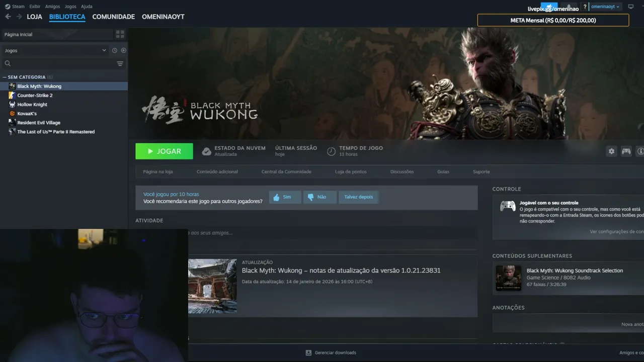Image resolution: width=644 pixels, height=362 pixels.
Task: Open the update notes article title
Action: pyautogui.click(x=341, y=270)
